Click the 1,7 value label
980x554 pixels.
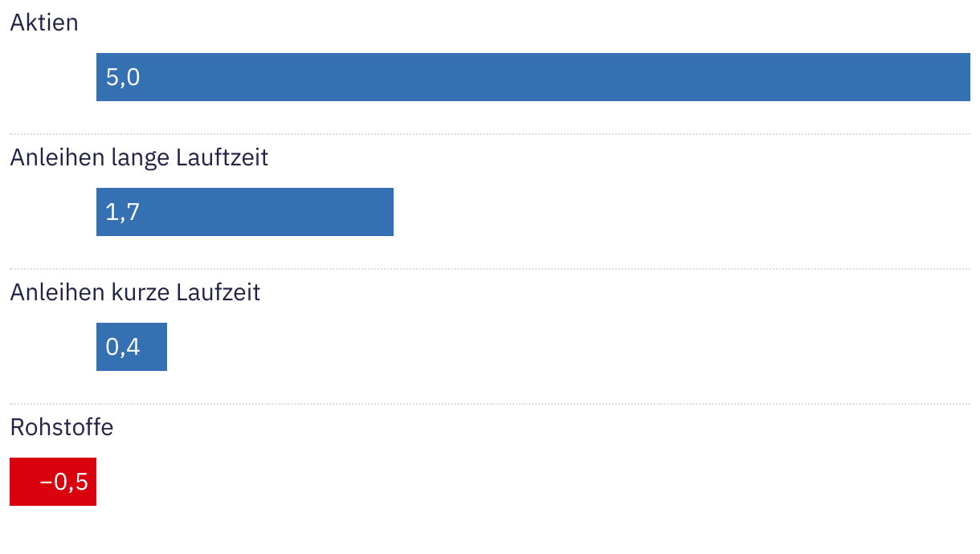123,212
